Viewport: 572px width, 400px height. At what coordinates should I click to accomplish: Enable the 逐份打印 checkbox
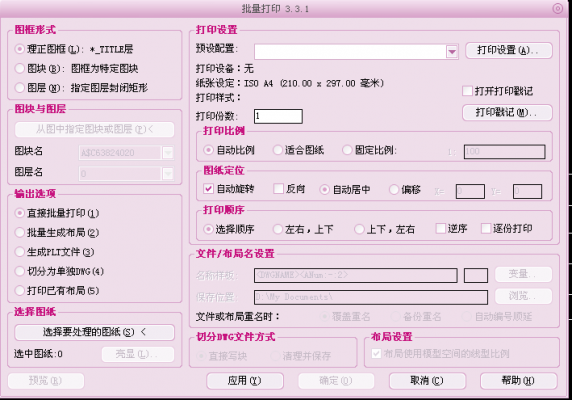tap(486, 229)
